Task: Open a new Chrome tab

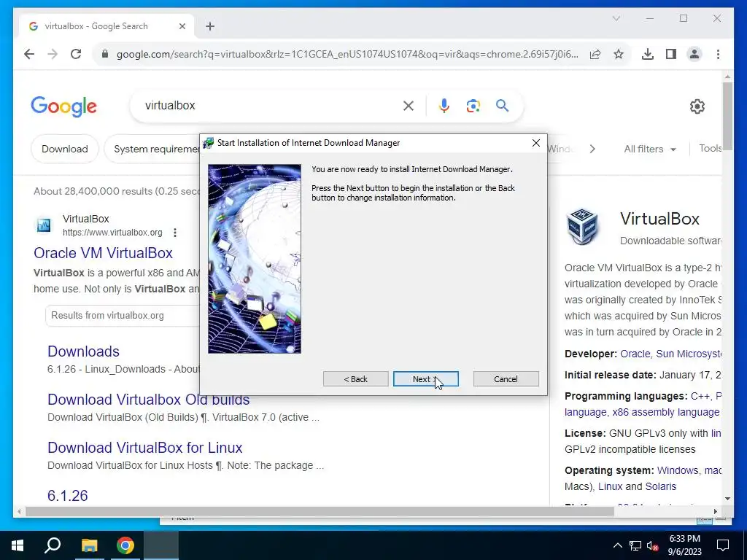Action: 210,26
